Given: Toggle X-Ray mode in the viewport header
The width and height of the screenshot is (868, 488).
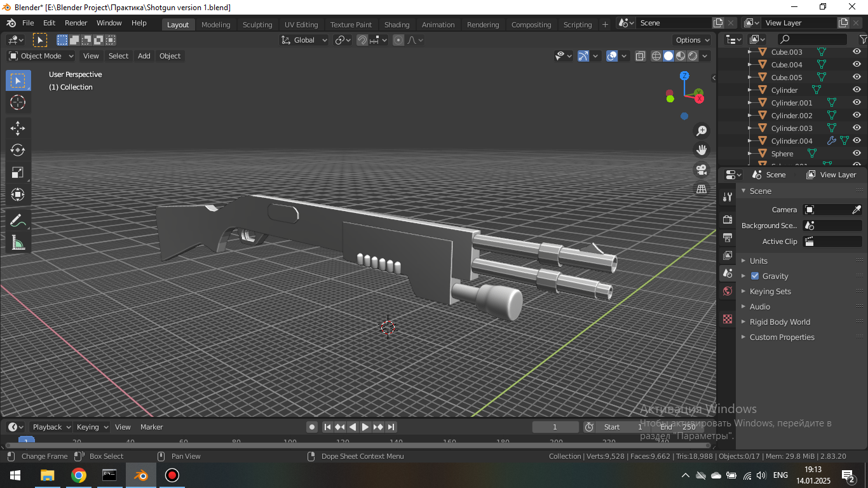Looking at the screenshot, I should click(640, 55).
